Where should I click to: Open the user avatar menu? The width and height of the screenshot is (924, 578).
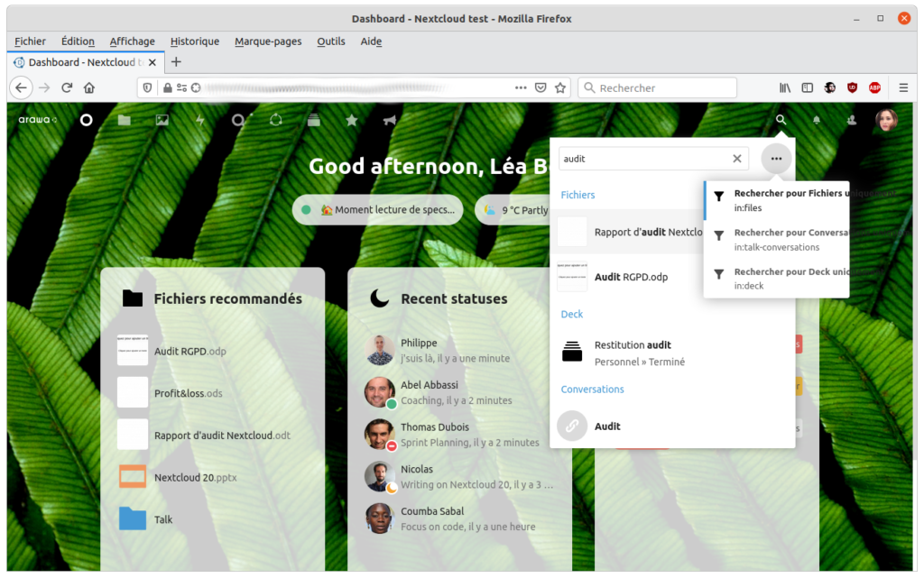[x=887, y=120]
